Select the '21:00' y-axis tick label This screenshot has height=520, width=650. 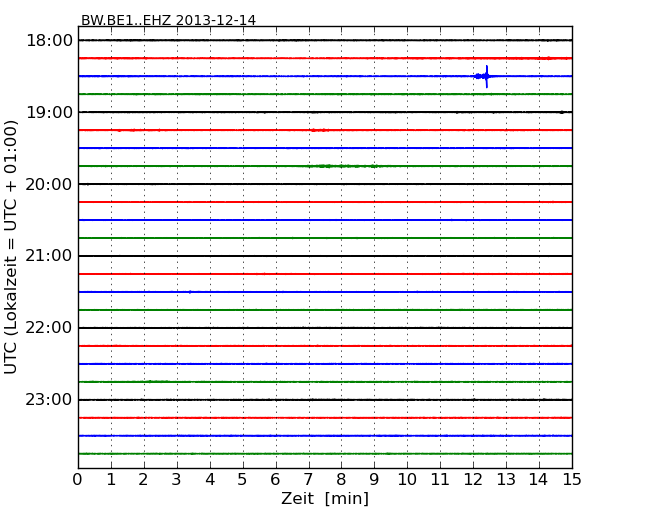point(49,256)
